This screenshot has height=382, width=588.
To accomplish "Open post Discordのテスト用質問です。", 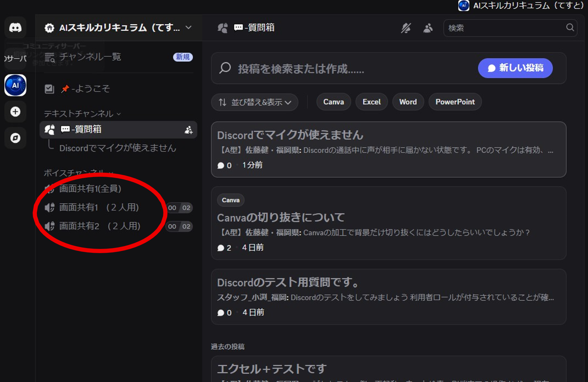I will click(x=388, y=297).
